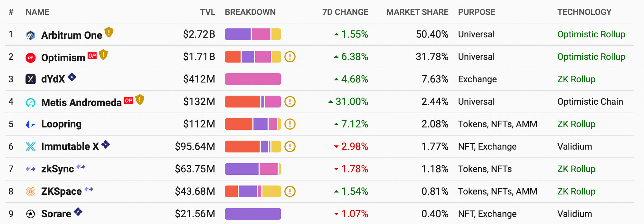Open the ZK Rollup link in dYdX row
This screenshot has width=644, height=224.
tap(576, 79)
